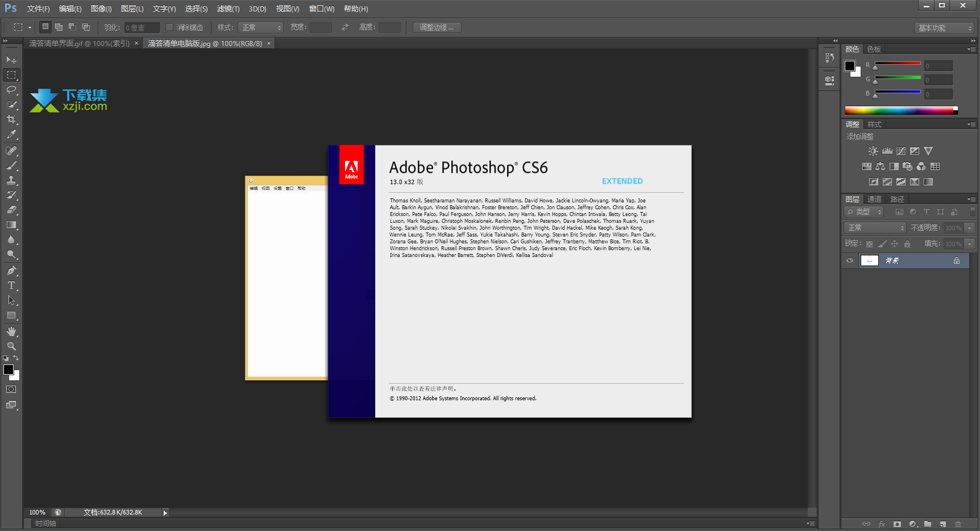Select the Dodge tool
This screenshot has height=531, width=980.
11,254
